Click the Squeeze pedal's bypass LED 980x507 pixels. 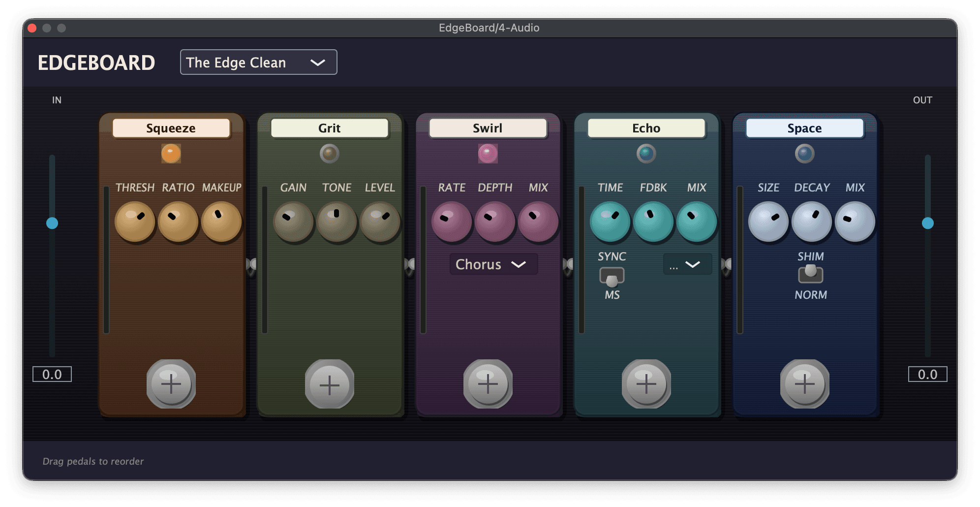172,153
